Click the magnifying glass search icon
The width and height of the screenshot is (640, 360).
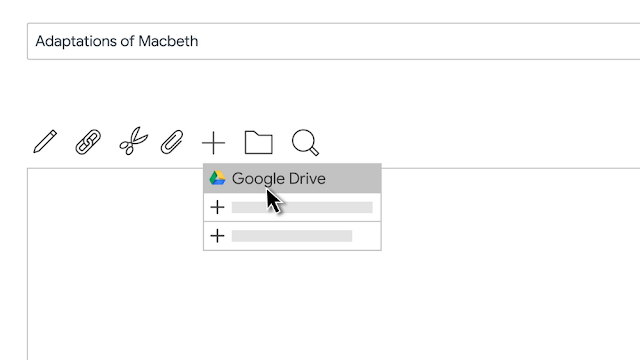point(305,142)
